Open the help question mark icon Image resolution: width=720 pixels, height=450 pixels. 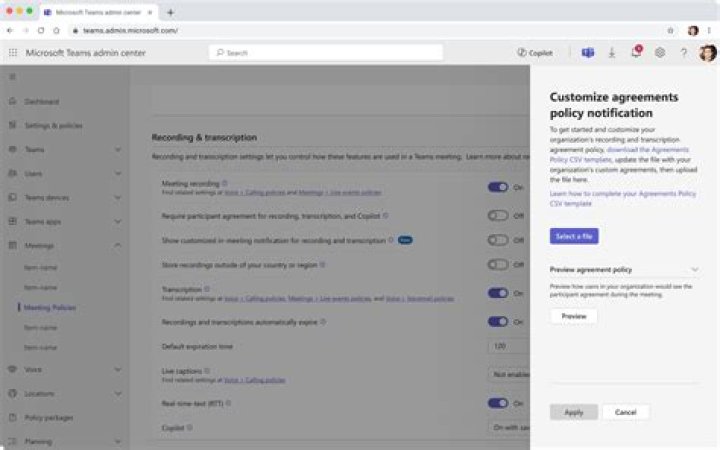[x=684, y=53]
